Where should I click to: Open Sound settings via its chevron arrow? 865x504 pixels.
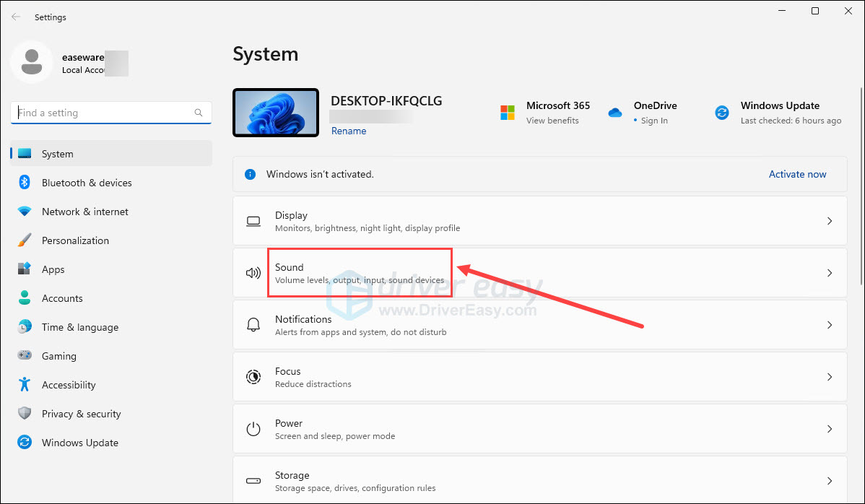[x=830, y=273]
